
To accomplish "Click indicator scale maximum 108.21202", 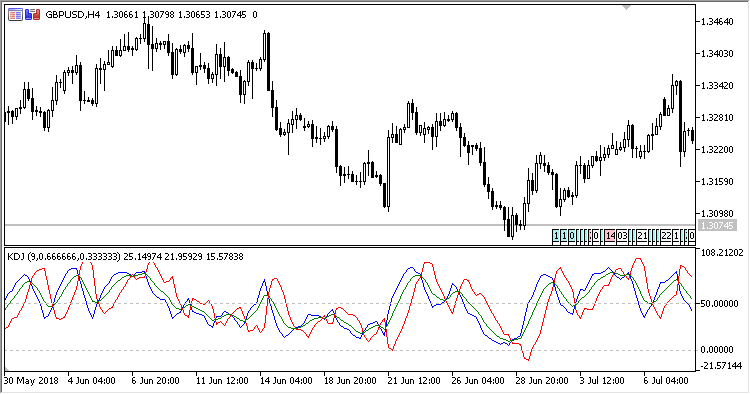I will pyautogui.click(x=721, y=252).
